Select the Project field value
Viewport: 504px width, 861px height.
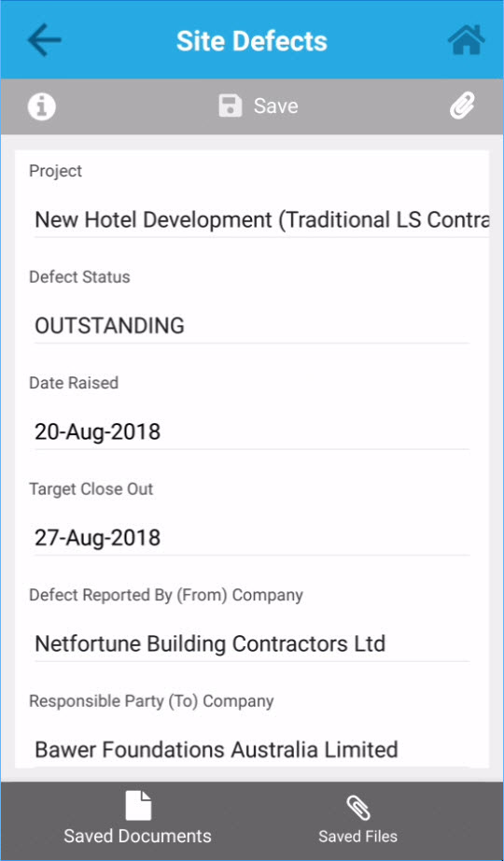tap(261, 220)
